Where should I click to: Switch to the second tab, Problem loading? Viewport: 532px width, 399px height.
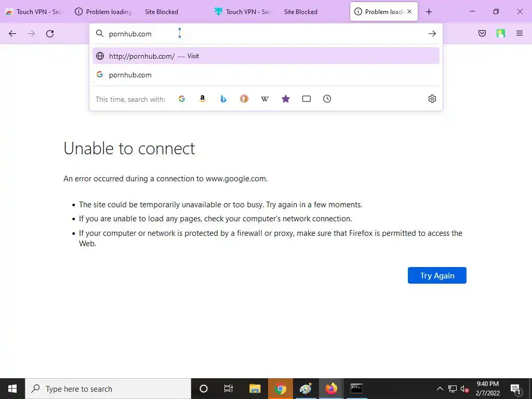point(103,12)
